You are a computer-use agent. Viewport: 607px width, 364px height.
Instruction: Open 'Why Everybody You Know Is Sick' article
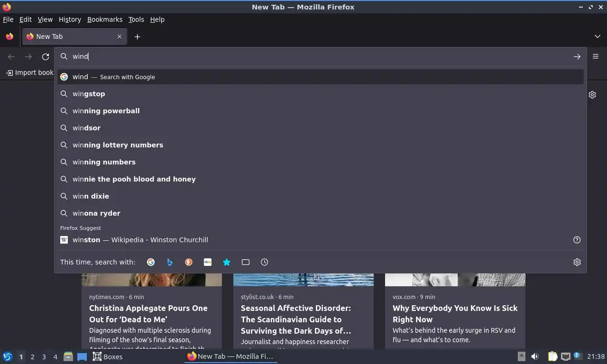coord(455,314)
